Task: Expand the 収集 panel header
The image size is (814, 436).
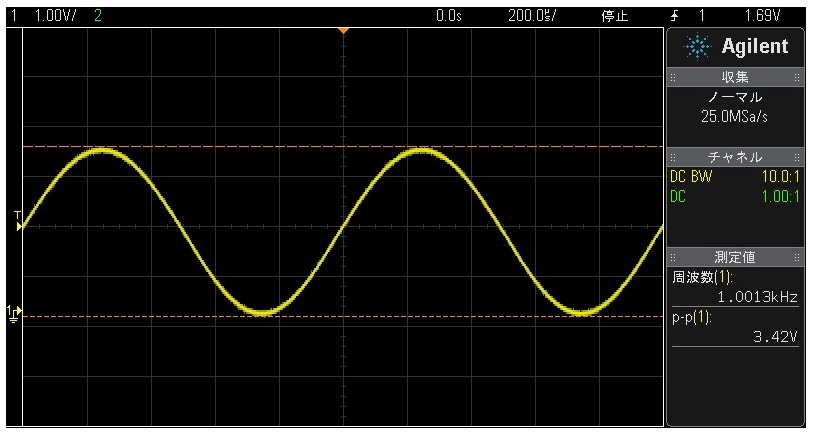Action: point(735,77)
